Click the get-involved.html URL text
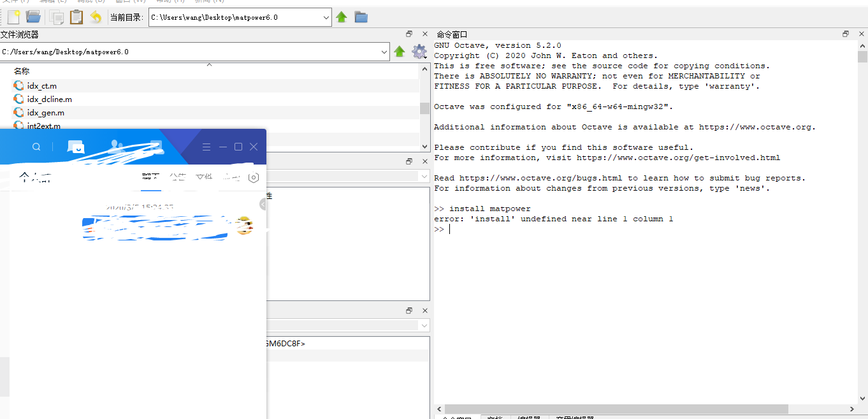This screenshot has height=419, width=868. [678, 158]
